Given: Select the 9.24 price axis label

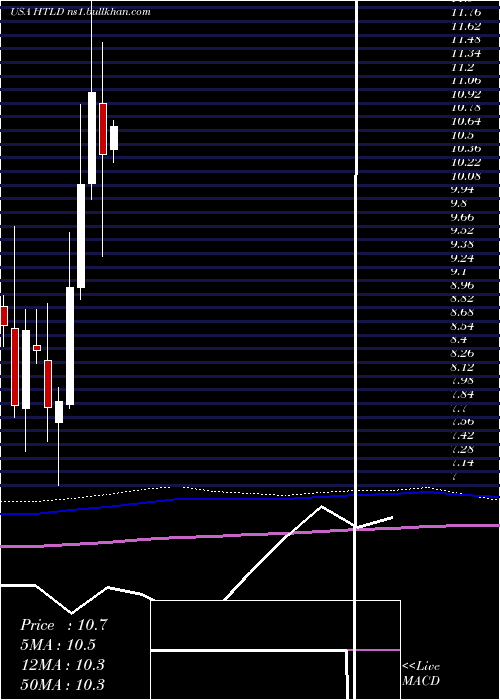Looking at the screenshot, I should point(462,258).
